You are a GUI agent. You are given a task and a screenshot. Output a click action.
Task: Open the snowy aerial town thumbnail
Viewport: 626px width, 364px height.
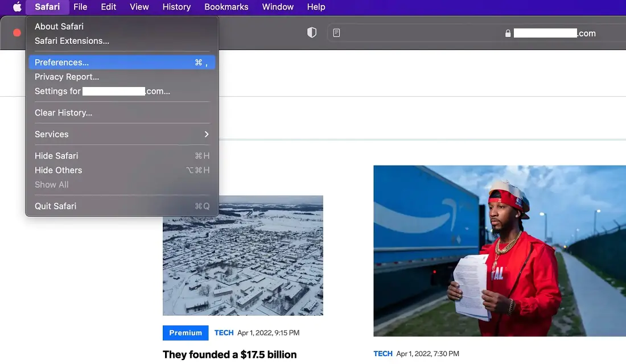click(242, 255)
